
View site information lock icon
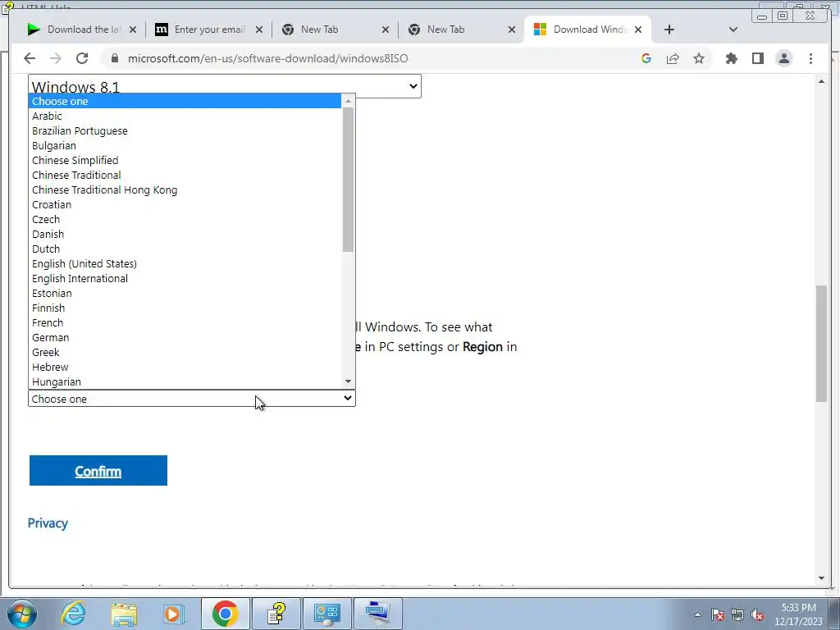pos(114,58)
